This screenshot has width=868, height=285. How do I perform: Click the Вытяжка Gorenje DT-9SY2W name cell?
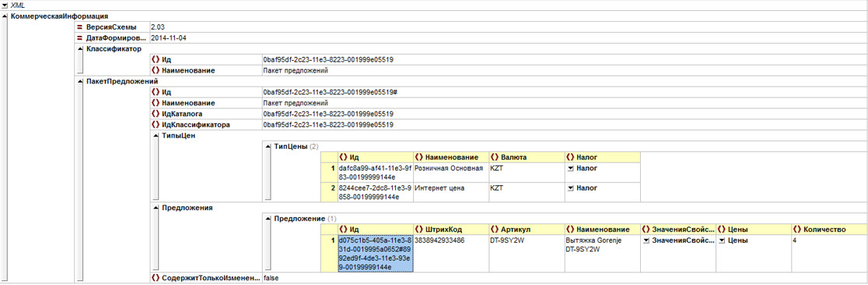(x=602, y=254)
